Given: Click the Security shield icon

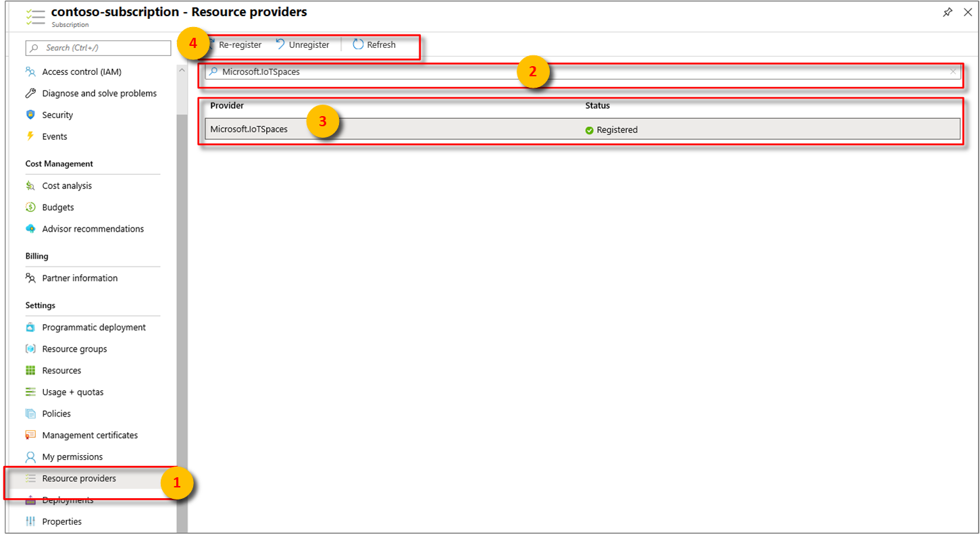Looking at the screenshot, I should pyautogui.click(x=30, y=115).
